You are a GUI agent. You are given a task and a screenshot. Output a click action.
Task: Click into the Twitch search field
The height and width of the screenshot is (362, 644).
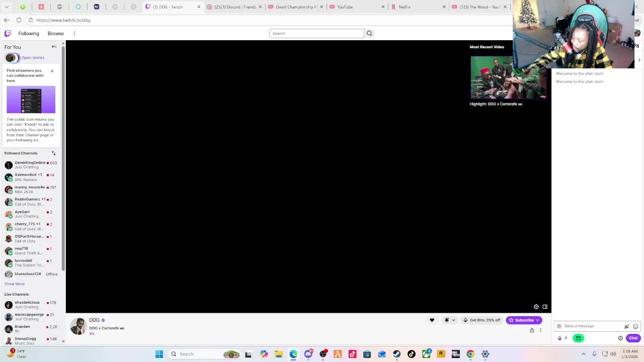click(316, 33)
